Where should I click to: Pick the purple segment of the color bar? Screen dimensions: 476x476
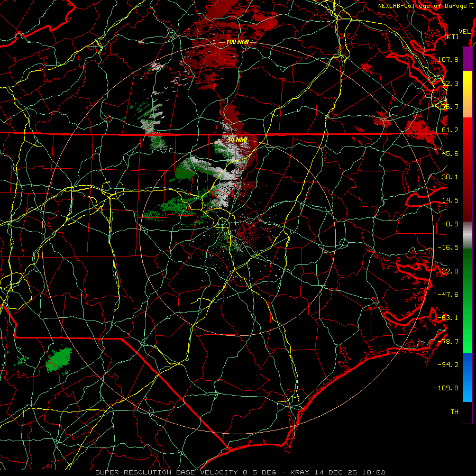pos(467,59)
